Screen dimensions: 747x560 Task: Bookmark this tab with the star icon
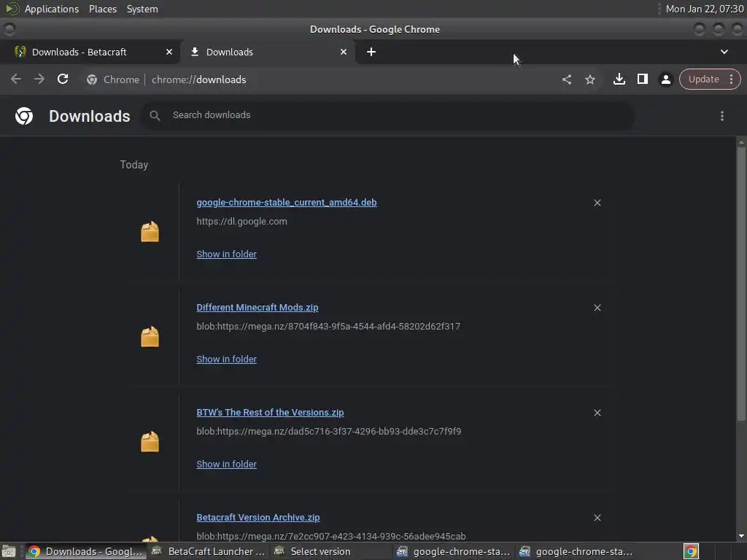coord(589,79)
